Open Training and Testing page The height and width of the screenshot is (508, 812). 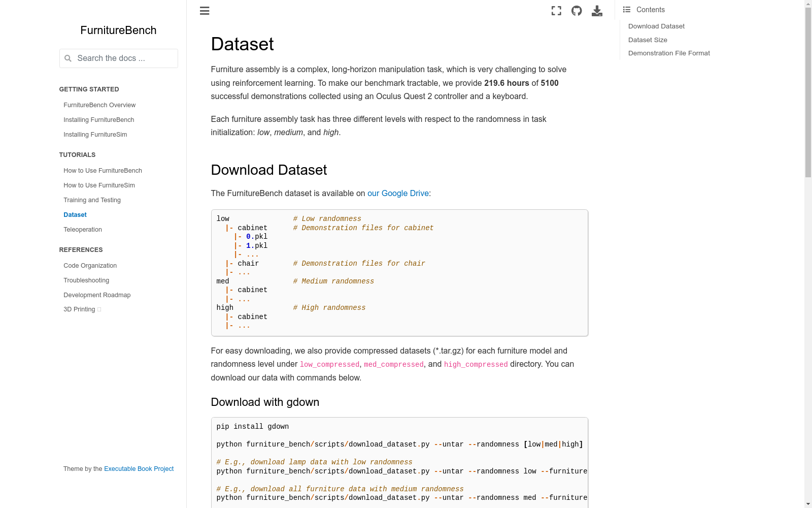(x=92, y=200)
